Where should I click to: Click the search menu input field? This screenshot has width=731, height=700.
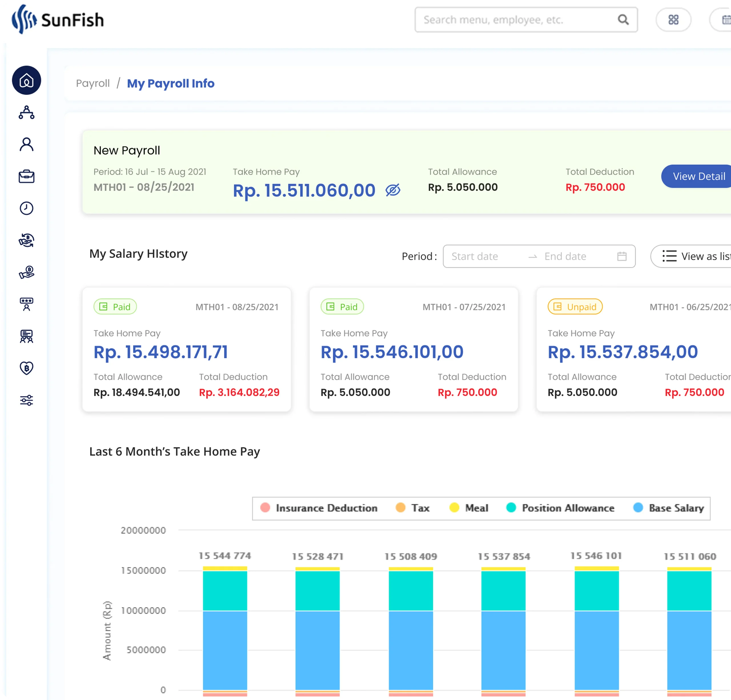click(515, 20)
